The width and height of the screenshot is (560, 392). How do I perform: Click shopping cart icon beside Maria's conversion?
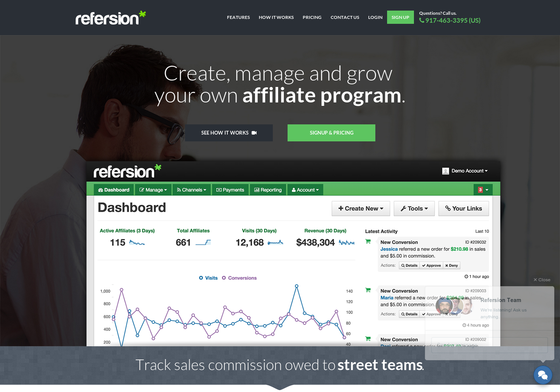point(368,290)
